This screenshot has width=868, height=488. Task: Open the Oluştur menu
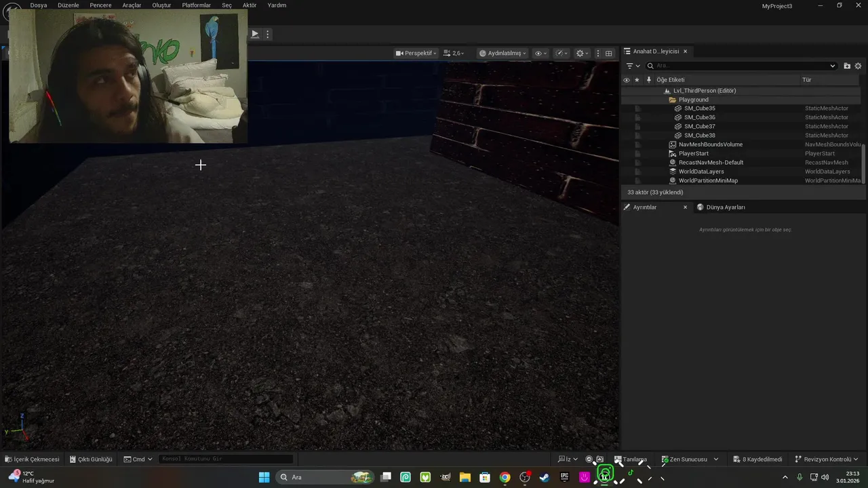tap(161, 5)
